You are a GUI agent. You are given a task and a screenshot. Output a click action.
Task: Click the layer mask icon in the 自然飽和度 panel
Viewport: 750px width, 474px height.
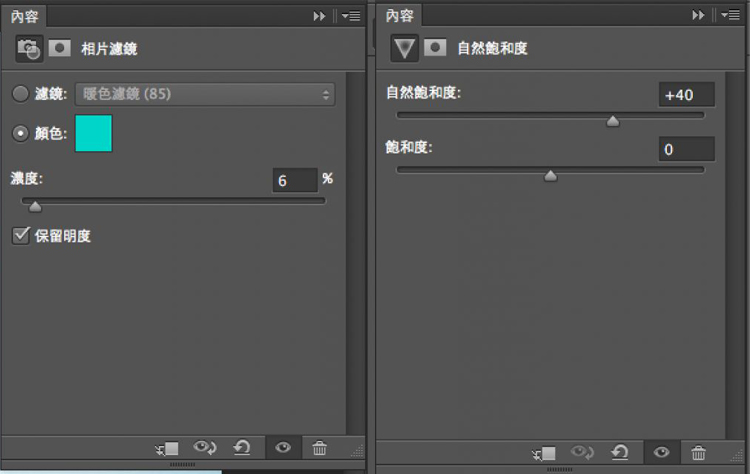pyautogui.click(x=435, y=47)
